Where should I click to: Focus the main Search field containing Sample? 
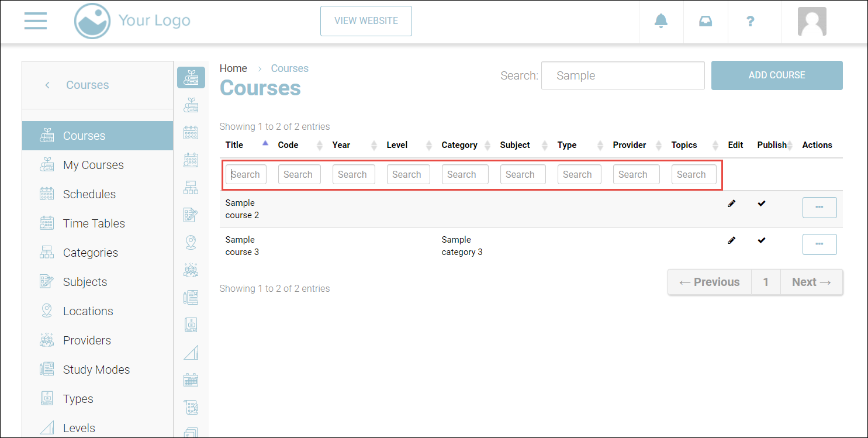(x=623, y=75)
